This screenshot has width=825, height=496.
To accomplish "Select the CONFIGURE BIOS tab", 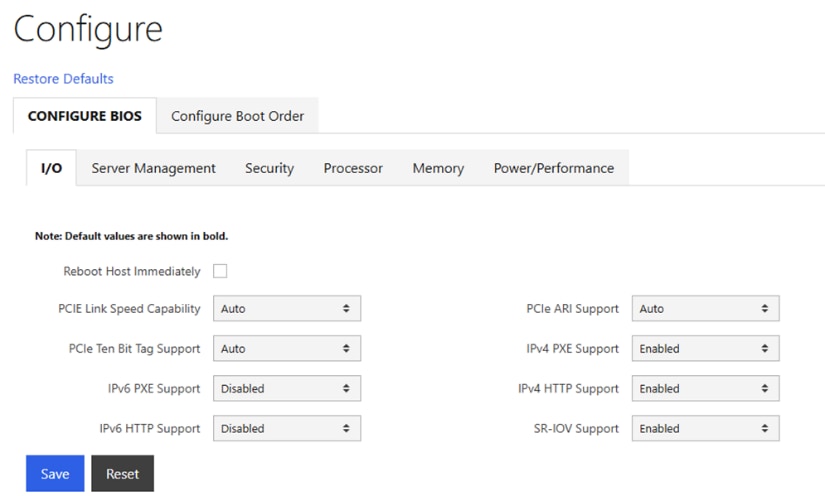I will point(85,116).
